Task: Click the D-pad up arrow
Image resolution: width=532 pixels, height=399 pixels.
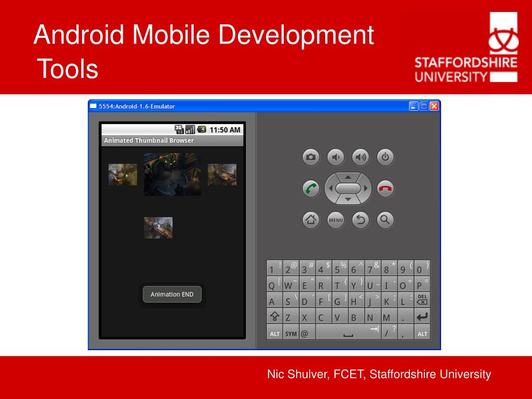Action: (348, 177)
